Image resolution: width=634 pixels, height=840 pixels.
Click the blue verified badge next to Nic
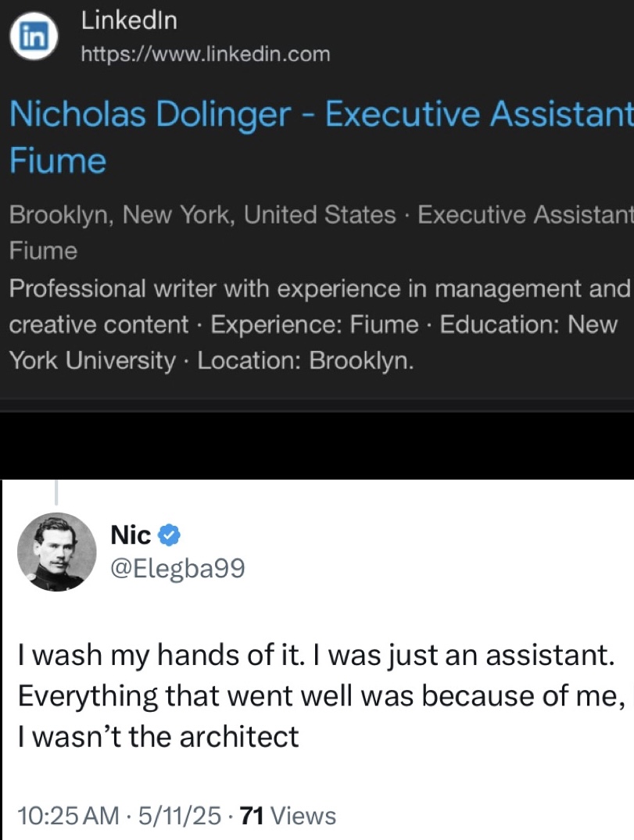(170, 535)
